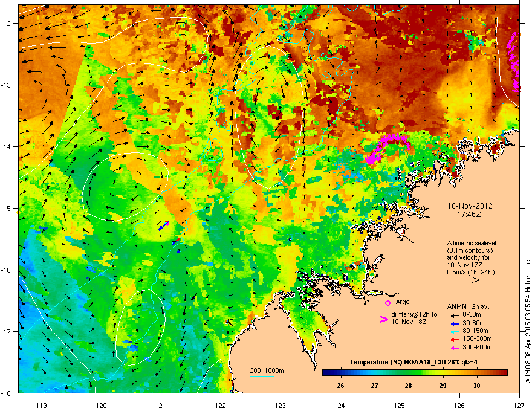
Task: Click the date label 10-Nov-2012
Action: [470, 206]
